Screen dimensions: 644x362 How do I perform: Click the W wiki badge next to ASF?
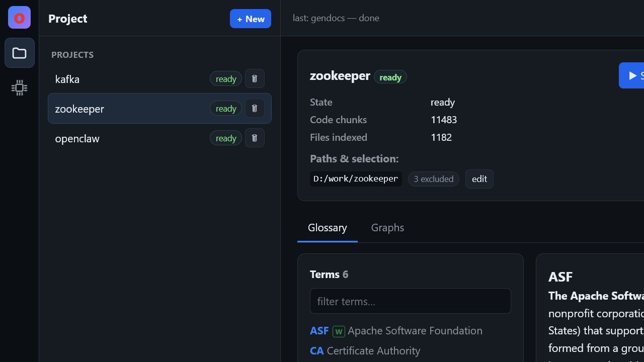coord(339,331)
